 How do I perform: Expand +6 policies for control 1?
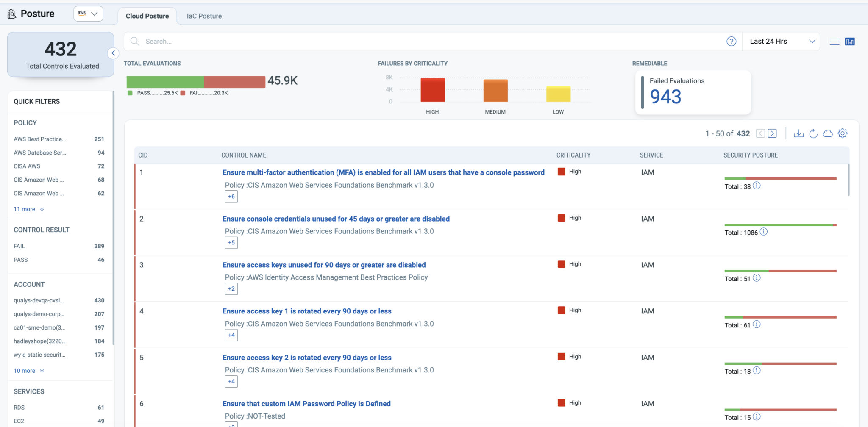coord(231,197)
